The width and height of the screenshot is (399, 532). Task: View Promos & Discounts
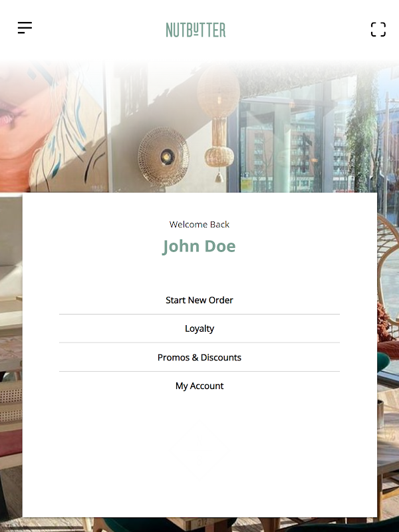[x=199, y=357]
